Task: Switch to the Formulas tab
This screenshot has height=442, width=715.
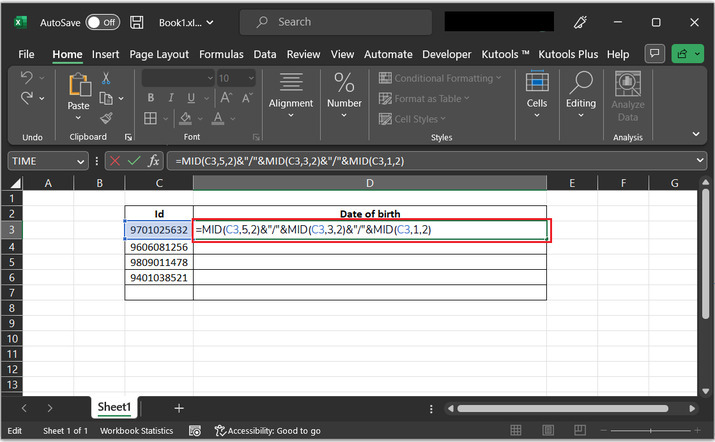Action: (x=221, y=54)
